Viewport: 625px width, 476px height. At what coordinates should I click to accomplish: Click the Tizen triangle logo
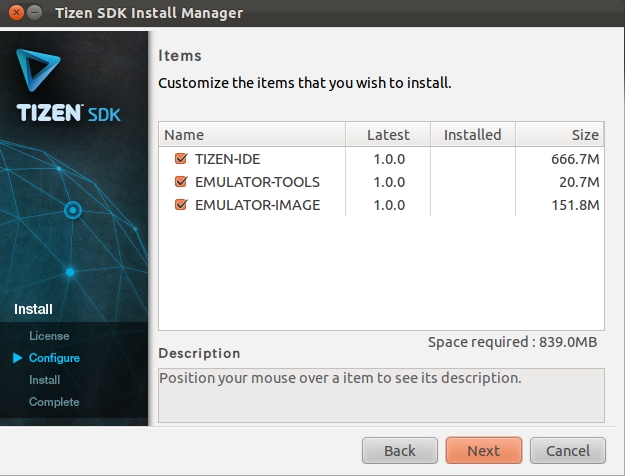(x=37, y=70)
